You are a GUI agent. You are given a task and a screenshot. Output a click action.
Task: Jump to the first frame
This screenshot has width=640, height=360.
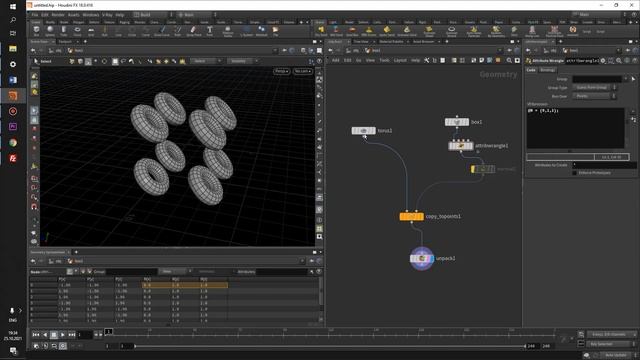coord(36,335)
